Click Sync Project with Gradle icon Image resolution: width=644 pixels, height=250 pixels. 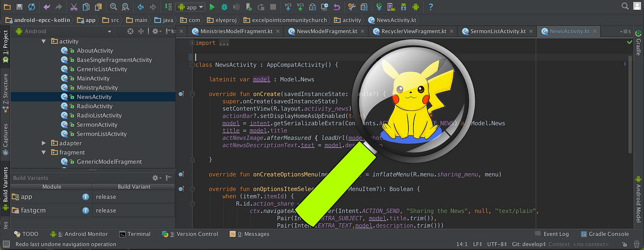379,7
